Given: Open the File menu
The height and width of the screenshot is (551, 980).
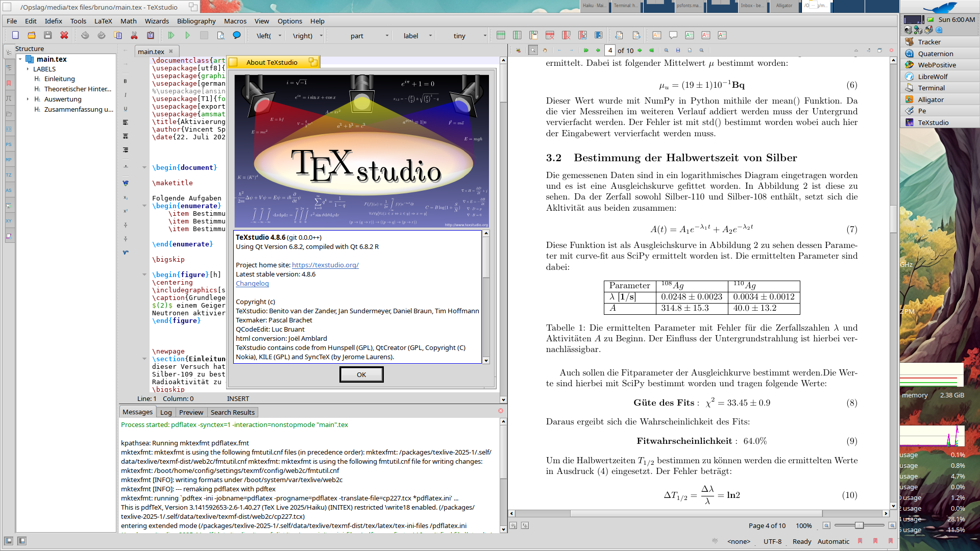Looking at the screenshot, I should tap(12, 21).
